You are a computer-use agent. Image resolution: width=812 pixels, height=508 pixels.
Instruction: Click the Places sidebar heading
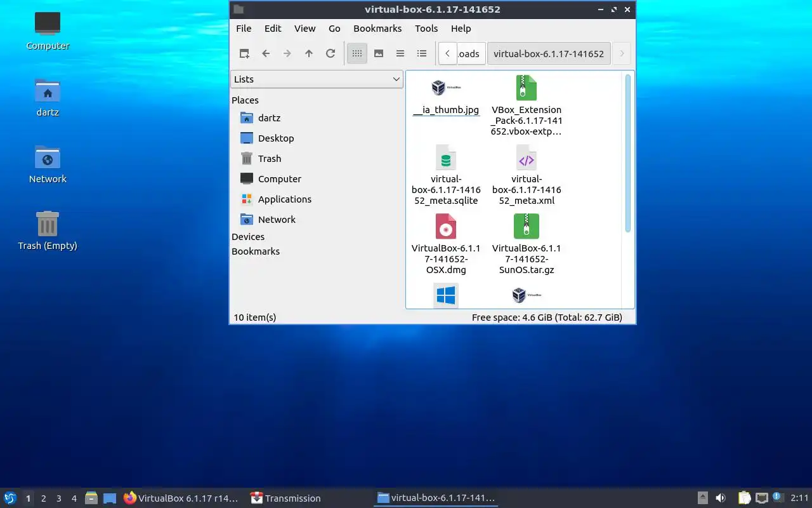coord(245,100)
